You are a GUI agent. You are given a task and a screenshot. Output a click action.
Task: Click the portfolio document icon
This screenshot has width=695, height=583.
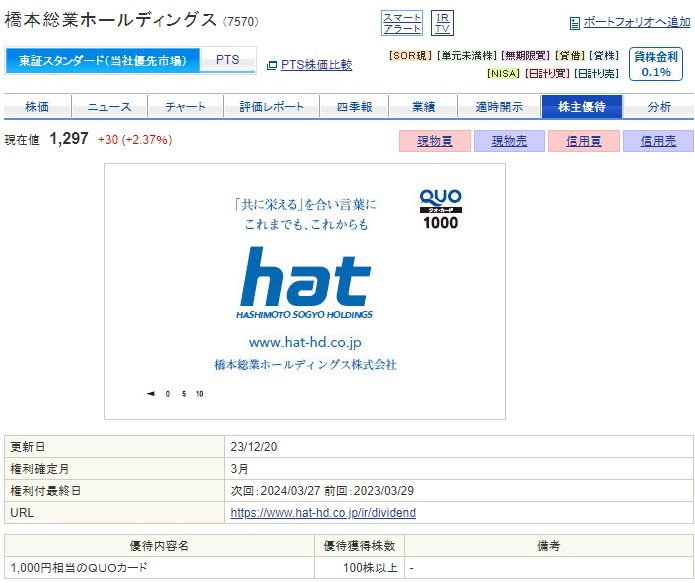point(574,23)
